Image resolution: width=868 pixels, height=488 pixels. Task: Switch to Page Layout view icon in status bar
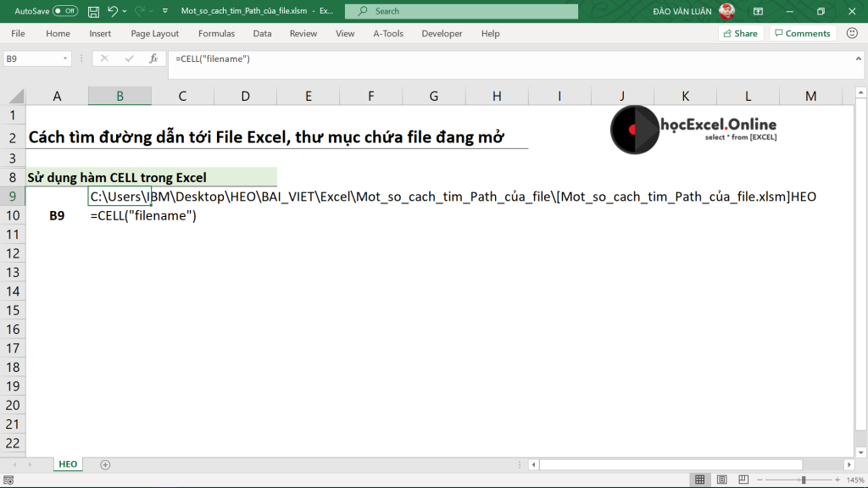721,479
